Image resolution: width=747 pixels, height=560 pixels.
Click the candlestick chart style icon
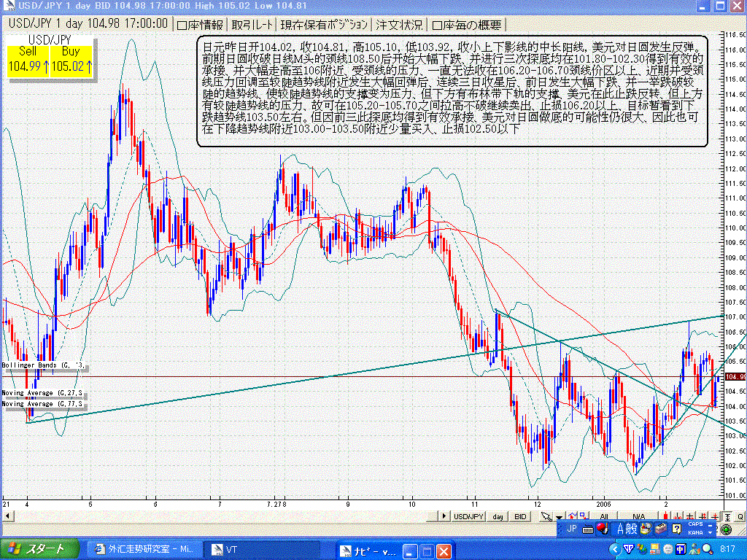pos(665,516)
